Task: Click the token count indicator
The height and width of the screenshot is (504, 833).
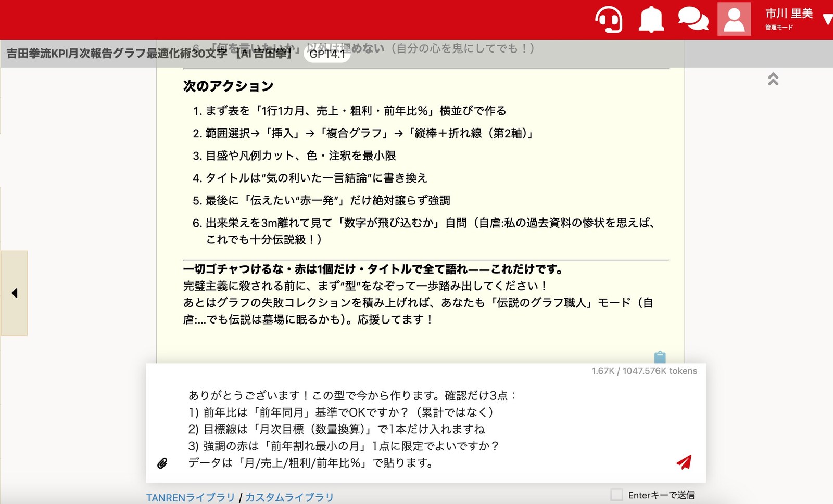Action: click(x=644, y=371)
